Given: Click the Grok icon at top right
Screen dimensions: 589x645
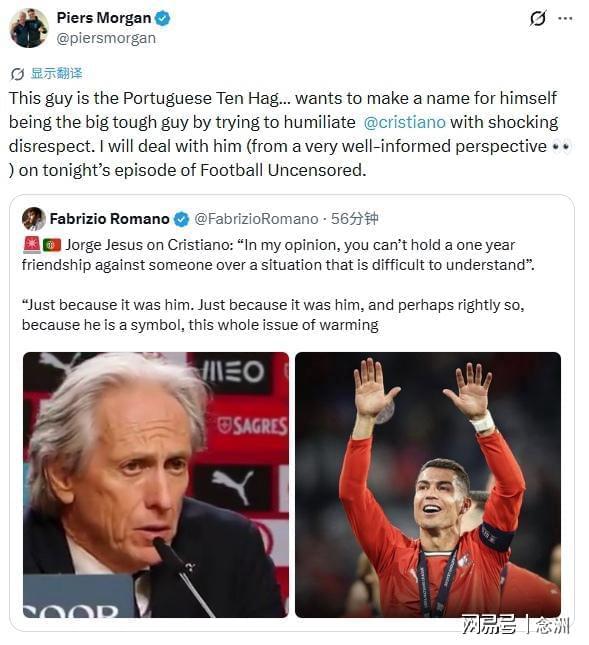Looking at the screenshot, I should coord(538,19).
